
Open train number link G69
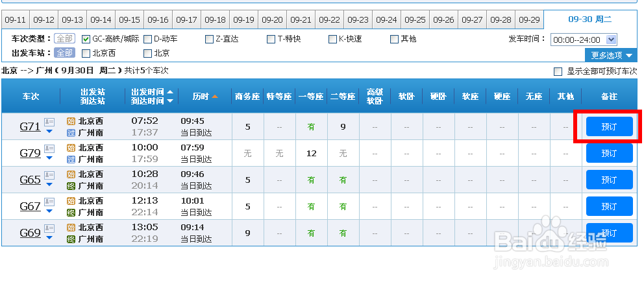pyautogui.click(x=31, y=233)
